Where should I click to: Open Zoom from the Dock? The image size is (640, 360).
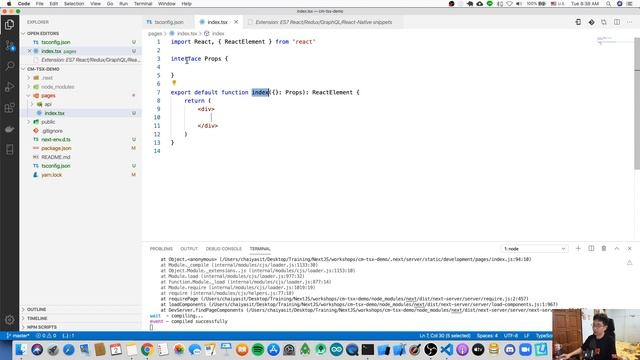pyautogui.click(x=525, y=350)
